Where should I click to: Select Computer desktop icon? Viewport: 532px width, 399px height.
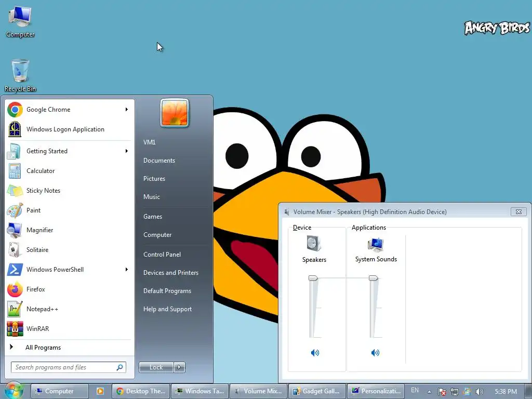point(20,22)
